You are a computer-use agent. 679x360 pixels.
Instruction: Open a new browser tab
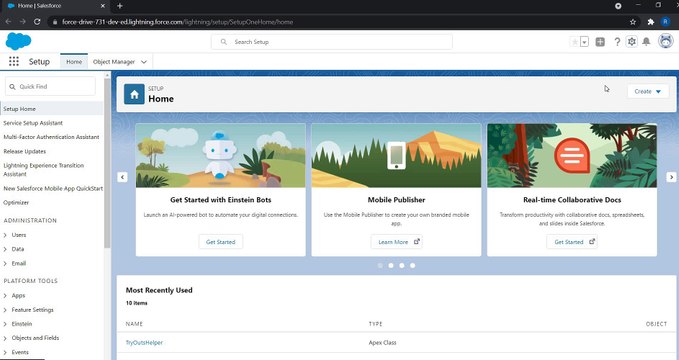pyautogui.click(x=120, y=6)
